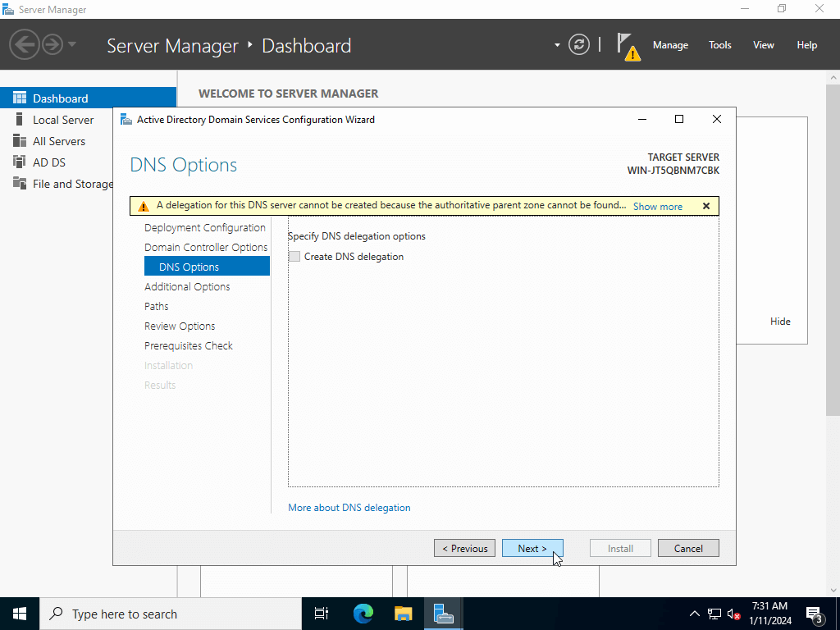Click the Local Server icon
The image size is (840, 630).
pyautogui.click(x=20, y=119)
